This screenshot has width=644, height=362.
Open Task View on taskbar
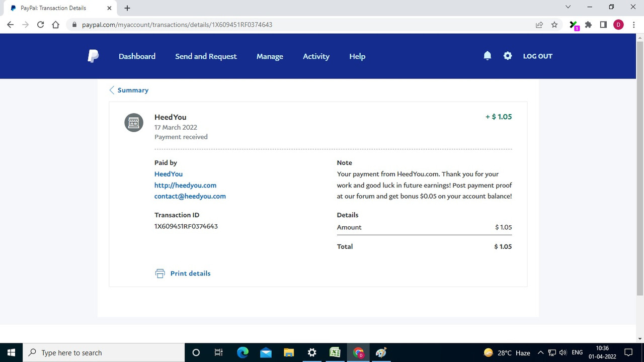(x=219, y=352)
